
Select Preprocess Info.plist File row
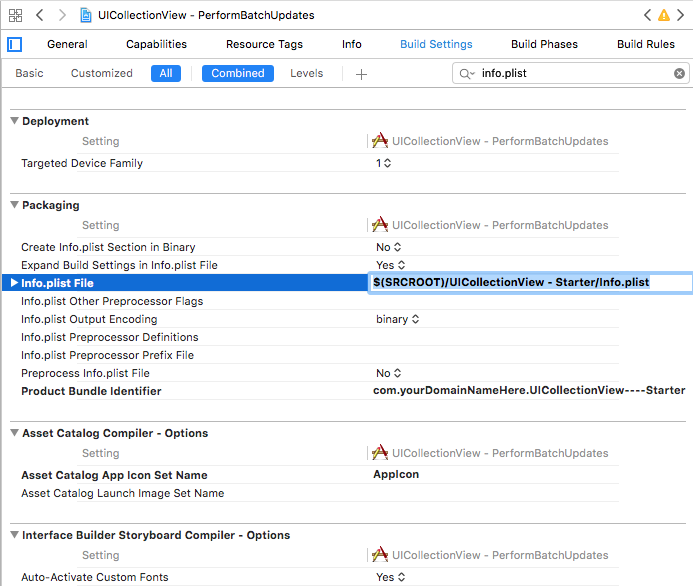click(85, 373)
